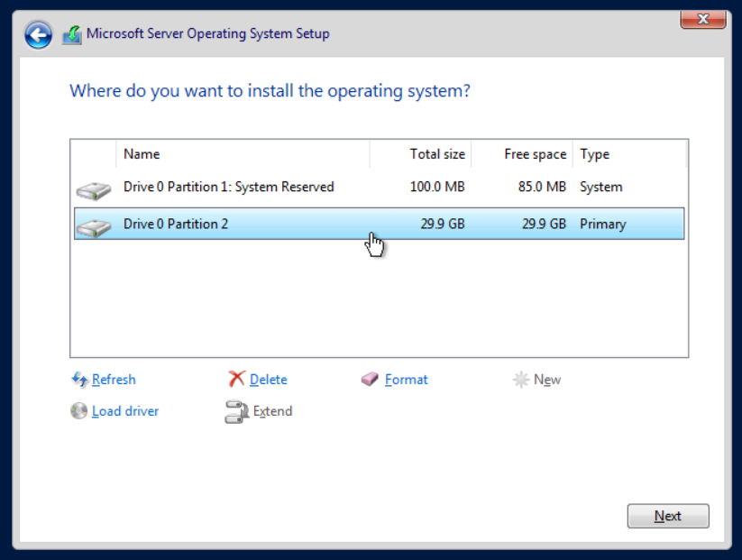Open the Load driver link
The width and height of the screenshot is (742, 560).
(x=125, y=411)
